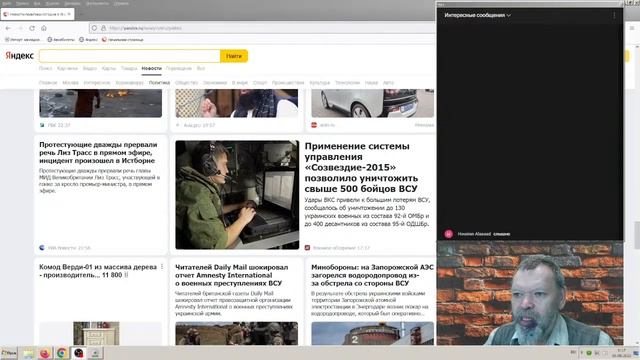
Task: Open the Яндекс bookmark in bookmarks toolbar
Action: [89, 40]
